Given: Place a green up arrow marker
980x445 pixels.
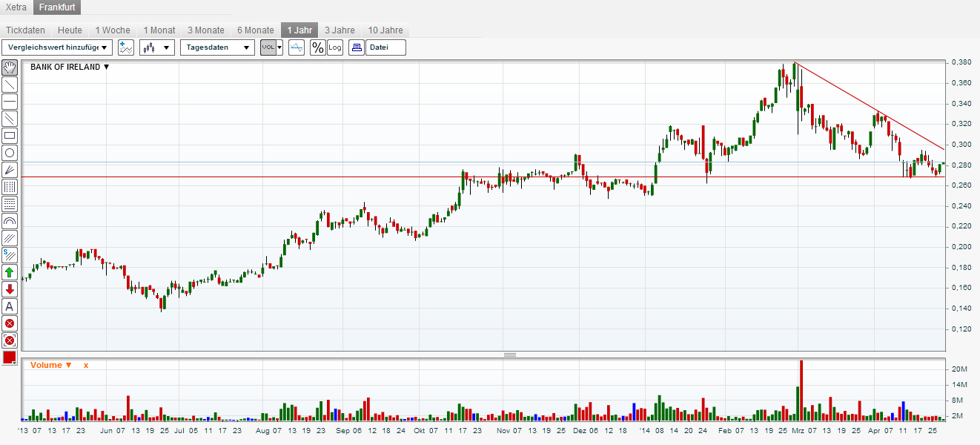Looking at the screenshot, I should click(x=10, y=272).
